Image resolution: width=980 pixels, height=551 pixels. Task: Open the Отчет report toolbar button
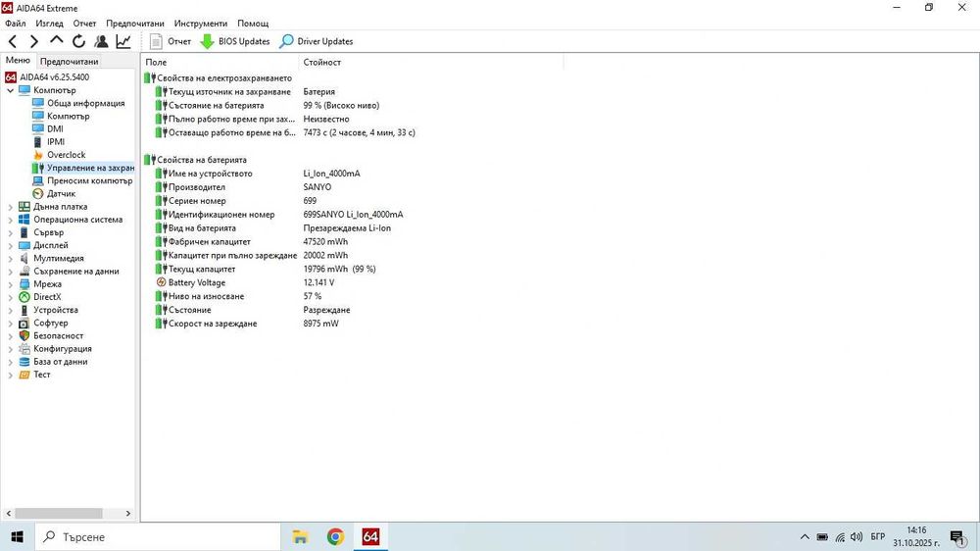[x=171, y=41]
